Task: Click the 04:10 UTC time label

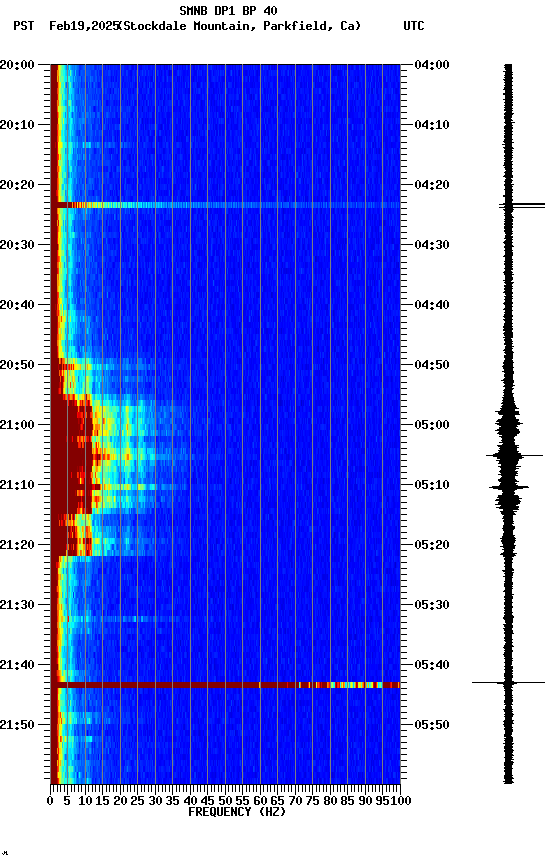Action: [x=432, y=125]
